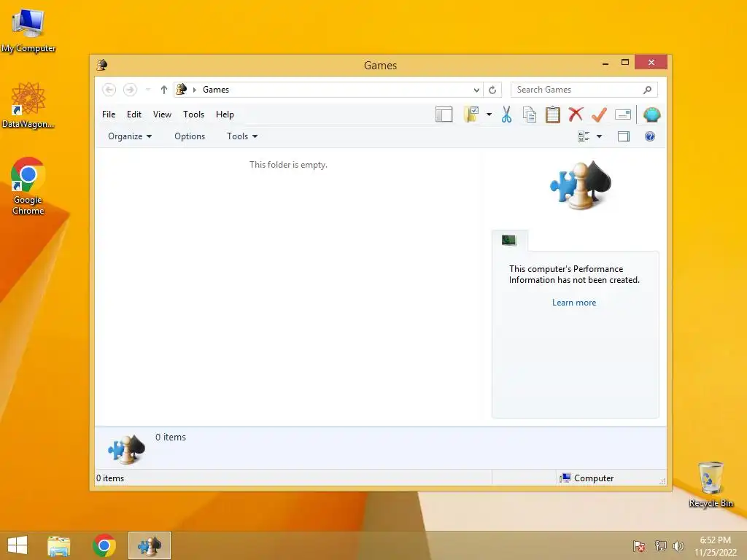The height and width of the screenshot is (560, 747).
Task: Click the blue Help question mark icon
Action: pyautogui.click(x=650, y=136)
